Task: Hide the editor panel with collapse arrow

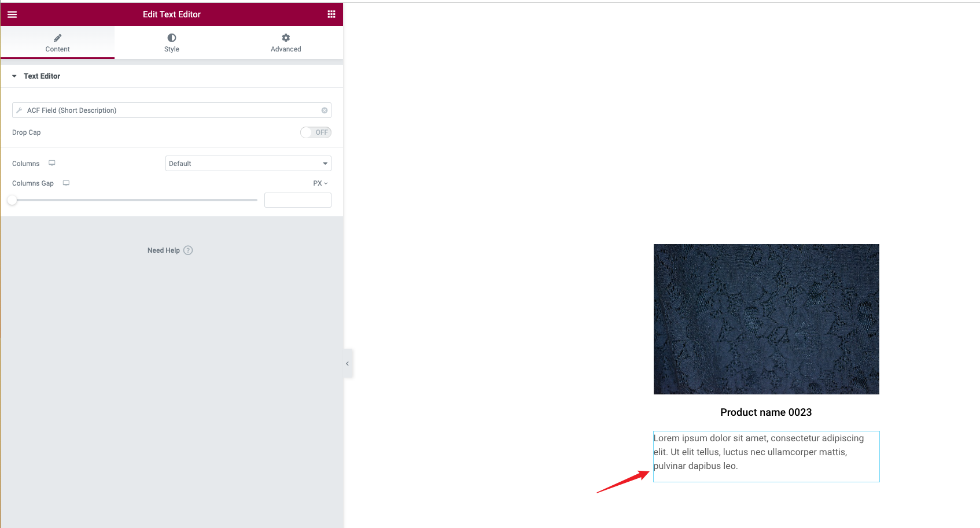Action: click(x=347, y=364)
